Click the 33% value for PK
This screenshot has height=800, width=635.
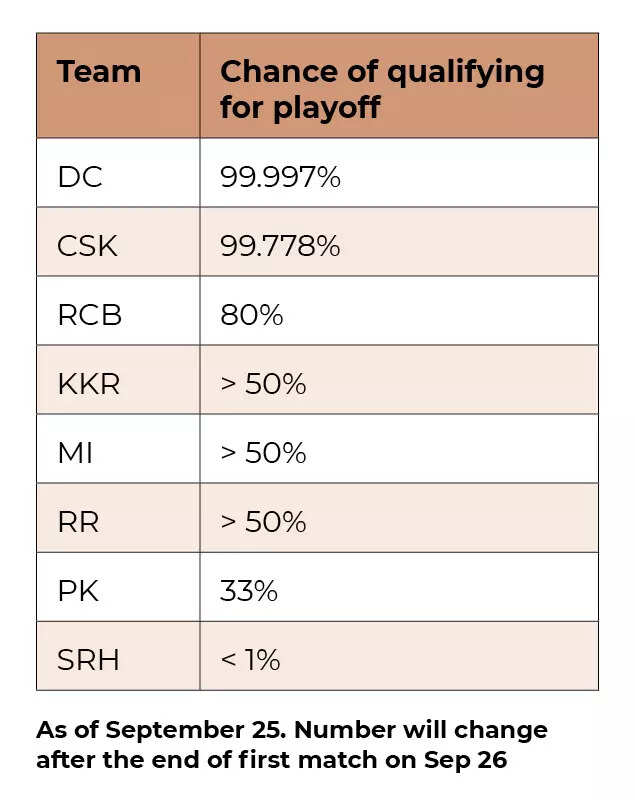pos(249,591)
